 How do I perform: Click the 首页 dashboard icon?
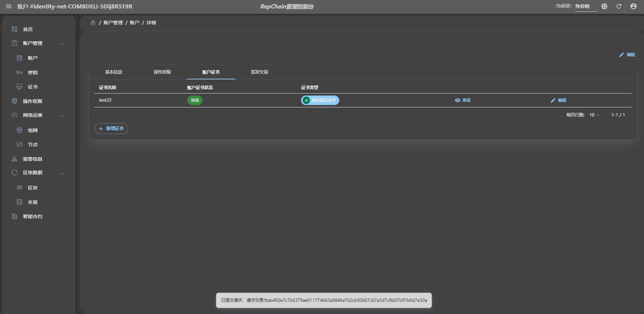click(15, 29)
